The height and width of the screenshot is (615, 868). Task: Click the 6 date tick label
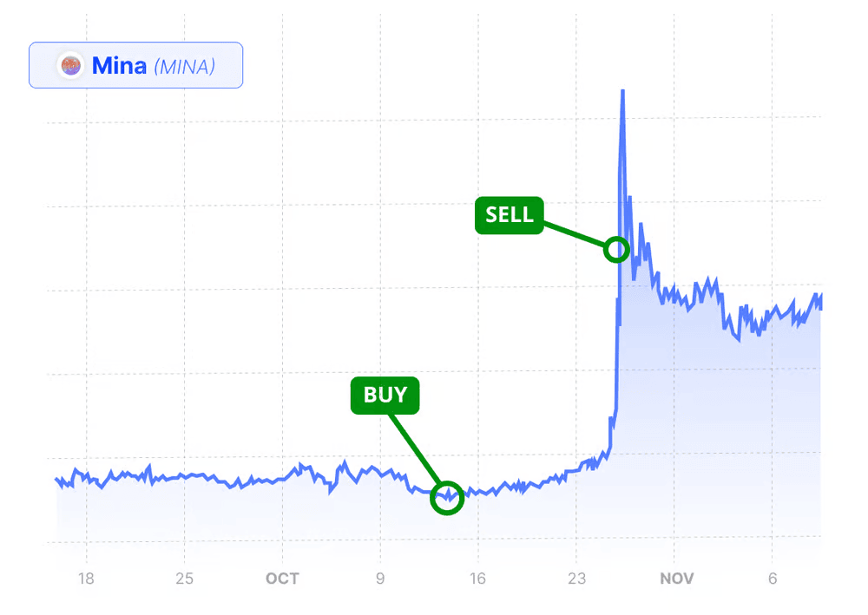[773, 579]
